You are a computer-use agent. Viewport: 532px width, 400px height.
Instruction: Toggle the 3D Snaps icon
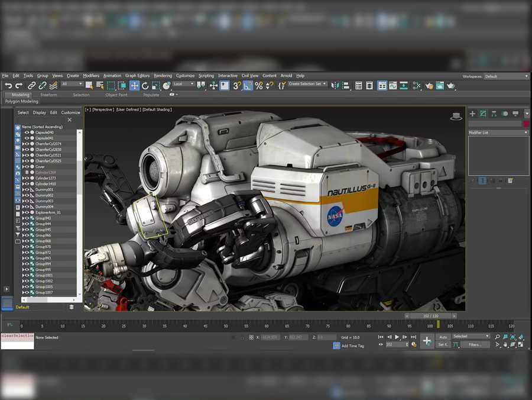pos(237,86)
